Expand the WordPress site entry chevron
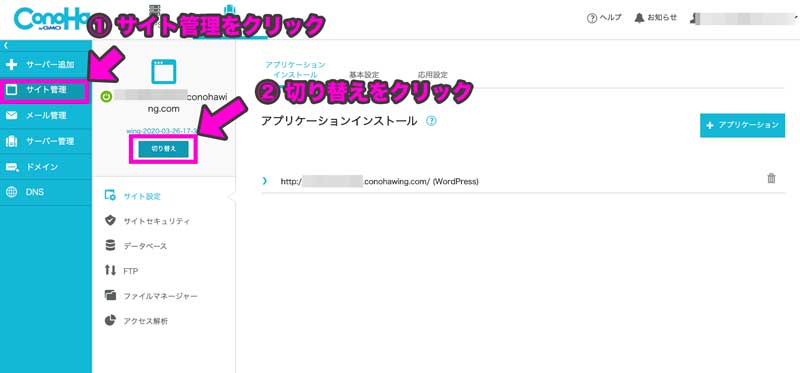The image size is (800, 373). coord(264,181)
